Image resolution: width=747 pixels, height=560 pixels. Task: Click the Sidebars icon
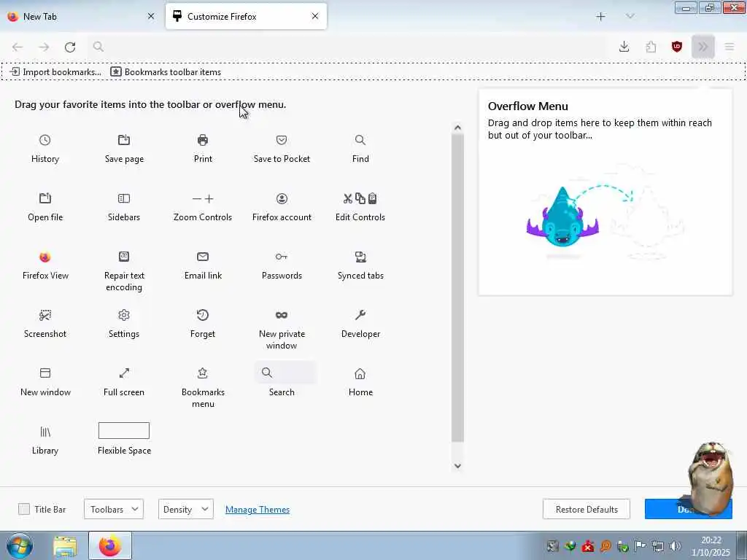(124, 198)
